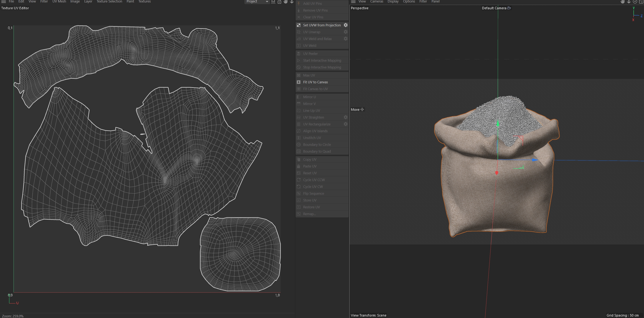Screen dimensions: 644x318
Task: Click the Default Camera link icon
Action: pos(509,8)
